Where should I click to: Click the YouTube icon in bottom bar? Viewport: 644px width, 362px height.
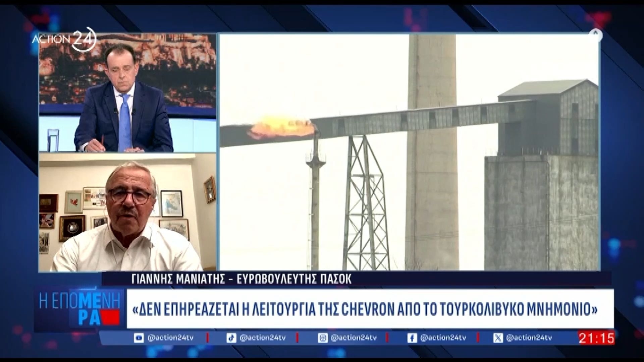[139, 338]
